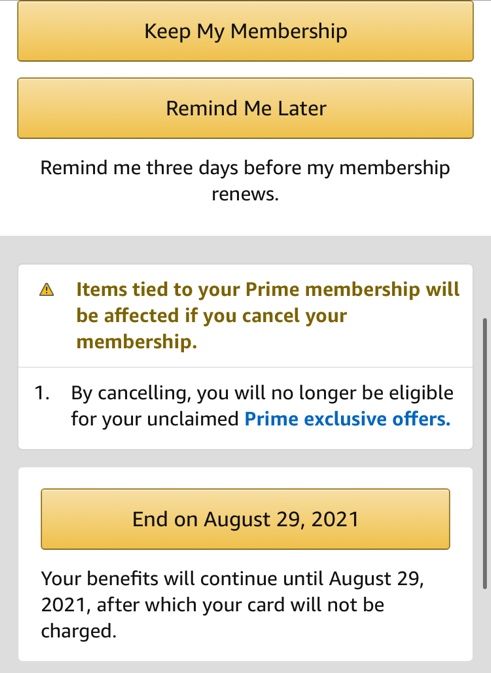Select the 'Items tied to your Prime membership' heading

click(268, 315)
